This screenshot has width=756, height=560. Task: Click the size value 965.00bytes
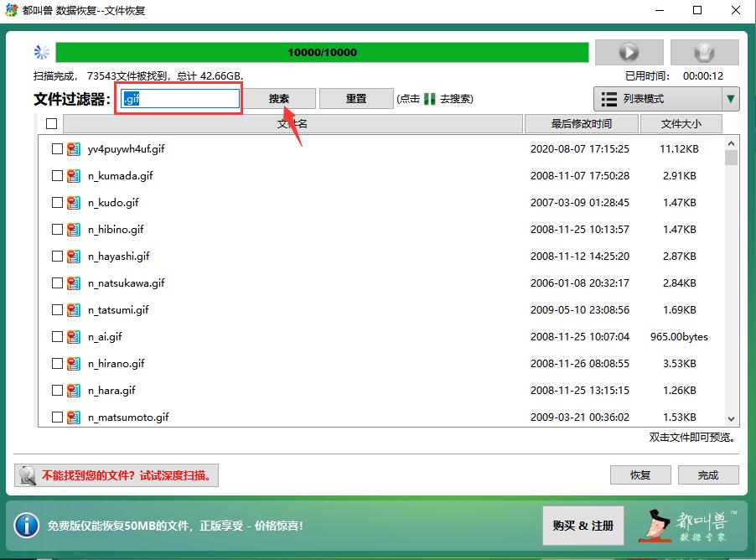pyautogui.click(x=679, y=337)
